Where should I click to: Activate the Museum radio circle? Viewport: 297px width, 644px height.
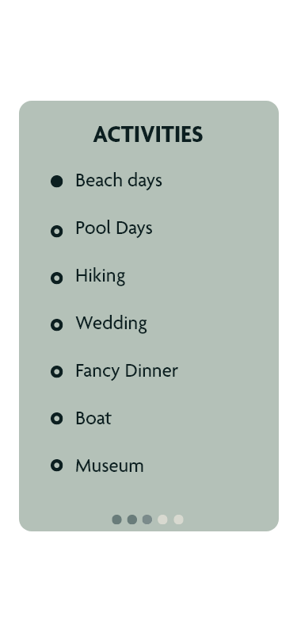click(56, 466)
